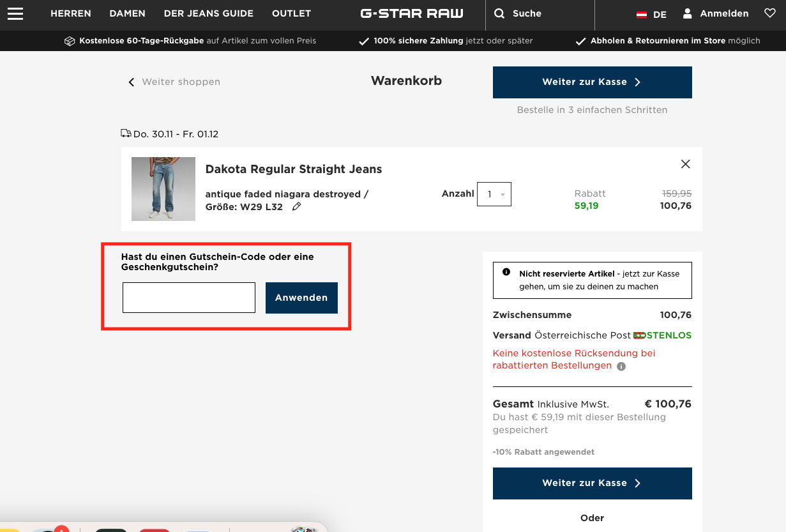
Task: Click the delivery truck icon
Action: [x=126, y=133]
